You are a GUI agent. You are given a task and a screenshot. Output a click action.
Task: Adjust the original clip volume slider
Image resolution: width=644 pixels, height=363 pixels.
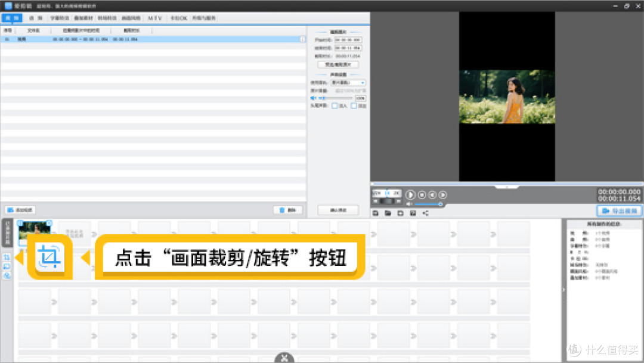click(x=335, y=98)
